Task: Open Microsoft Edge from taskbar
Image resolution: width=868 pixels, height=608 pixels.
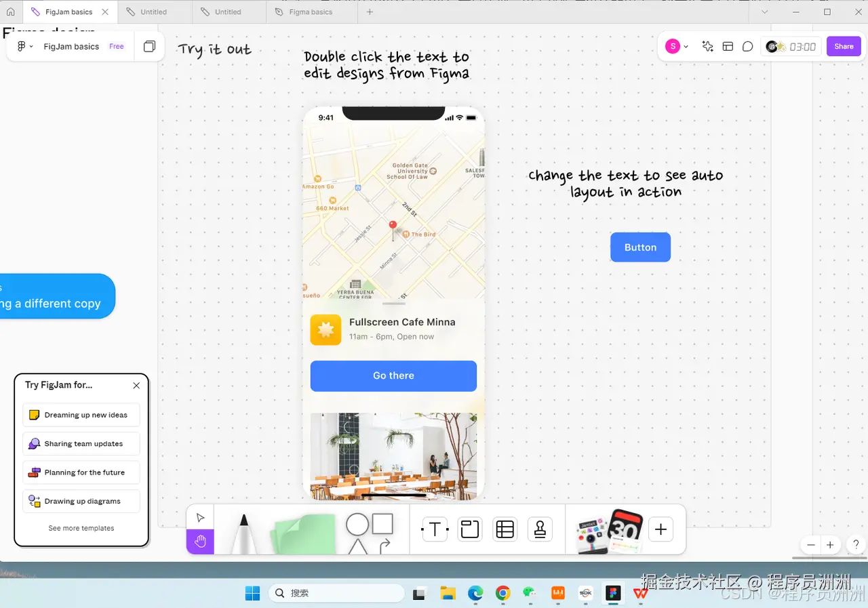Action: pos(475,593)
